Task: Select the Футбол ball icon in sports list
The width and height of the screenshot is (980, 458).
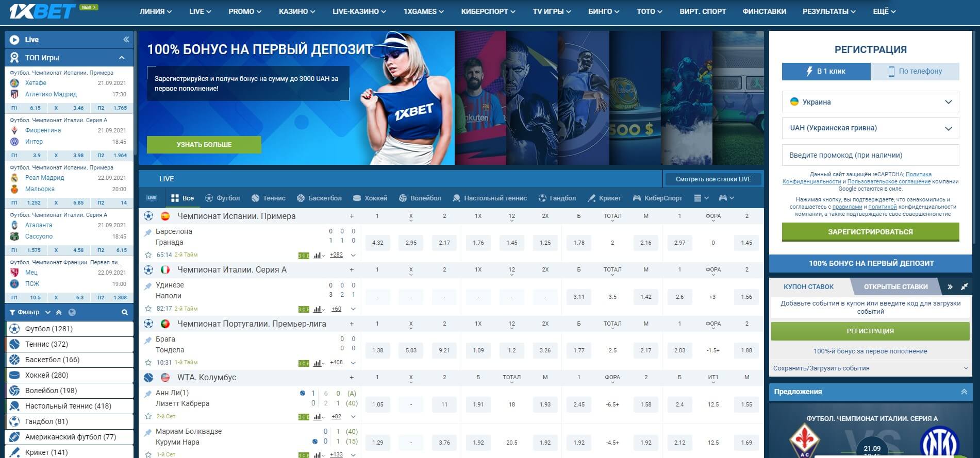Action: tap(14, 329)
